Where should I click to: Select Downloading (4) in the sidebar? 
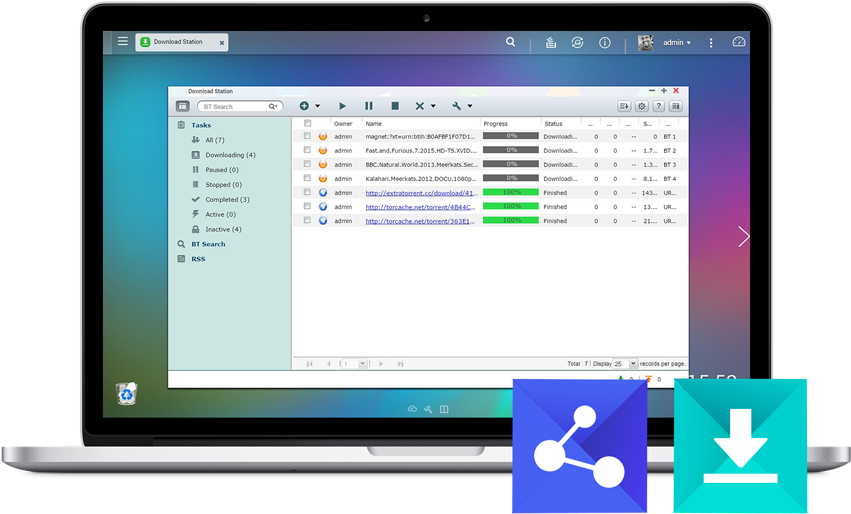click(230, 155)
